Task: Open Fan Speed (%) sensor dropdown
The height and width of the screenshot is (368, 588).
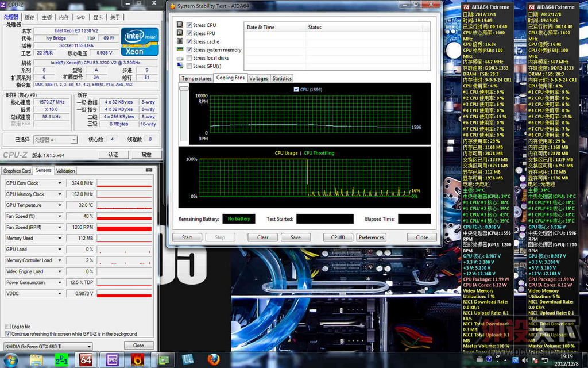Action: (60, 216)
